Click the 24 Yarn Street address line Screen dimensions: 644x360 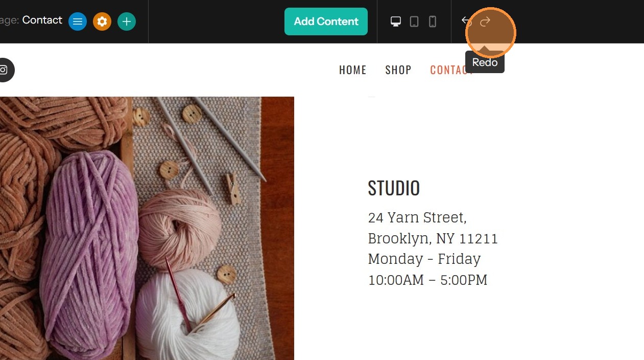point(417,218)
